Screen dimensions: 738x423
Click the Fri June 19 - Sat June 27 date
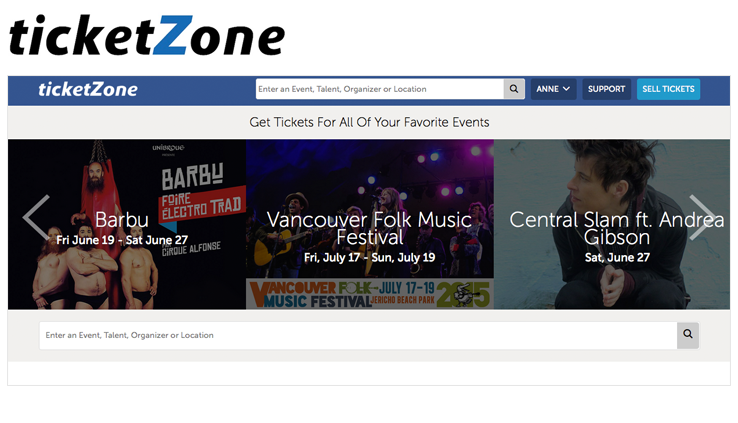tap(122, 240)
